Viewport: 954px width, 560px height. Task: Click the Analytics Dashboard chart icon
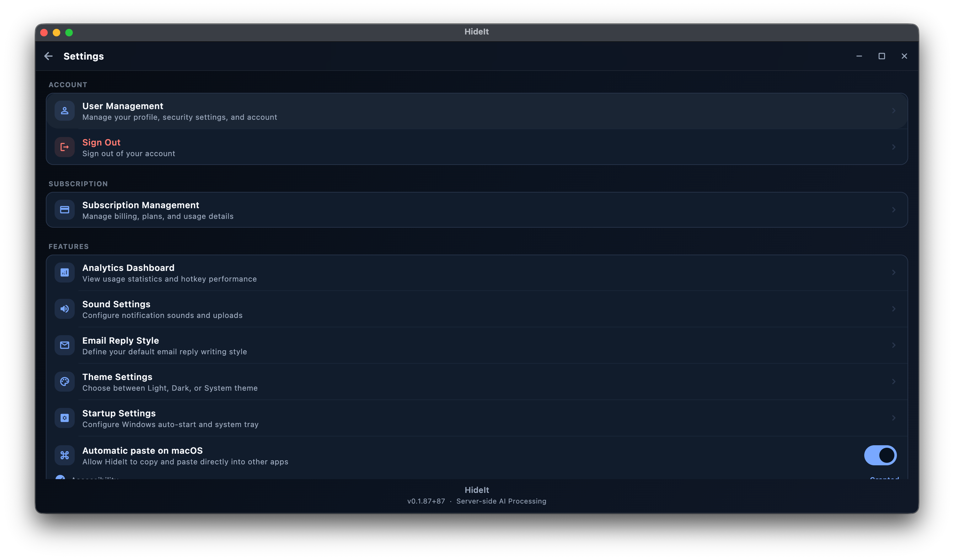pos(65,272)
